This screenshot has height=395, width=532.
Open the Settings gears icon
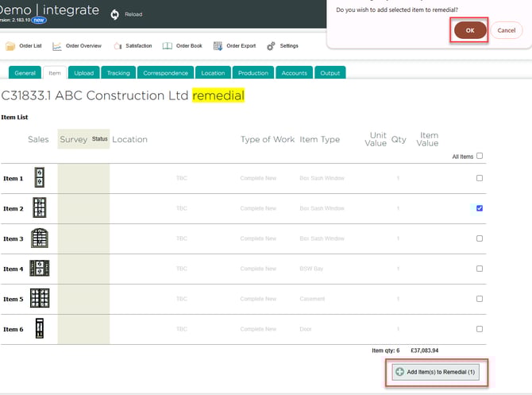(271, 46)
